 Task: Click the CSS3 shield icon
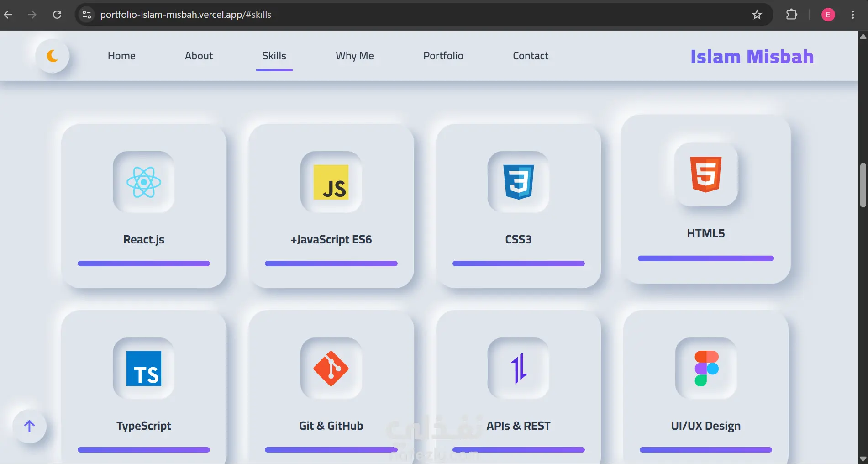tap(518, 182)
